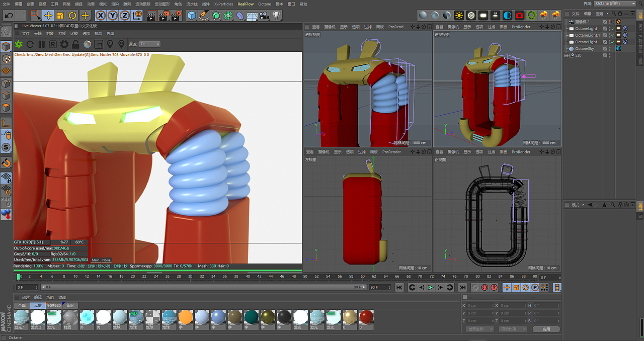This screenshot has height=341, width=644.
Task: Click the refresh icon in the Octane Live Viewer
Action: click(x=30, y=45)
